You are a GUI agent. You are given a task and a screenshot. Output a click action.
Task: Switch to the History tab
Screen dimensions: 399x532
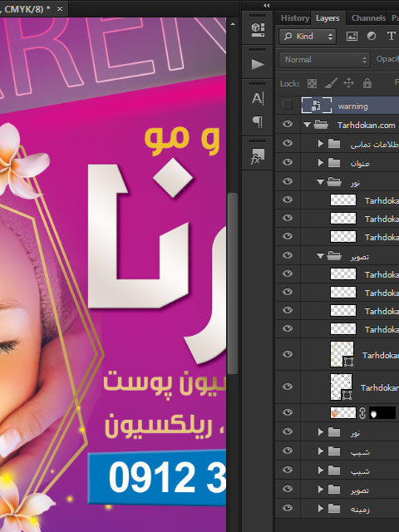[295, 18]
